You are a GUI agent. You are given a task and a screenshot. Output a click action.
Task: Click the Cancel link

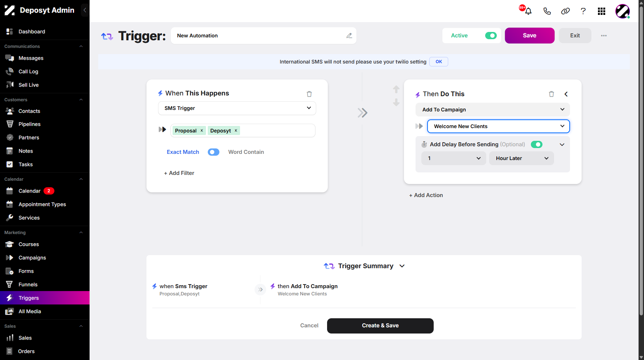click(x=309, y=326)
